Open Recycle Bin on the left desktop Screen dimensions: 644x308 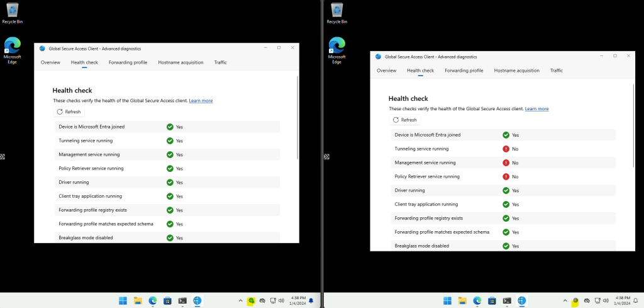click(13, 13)
